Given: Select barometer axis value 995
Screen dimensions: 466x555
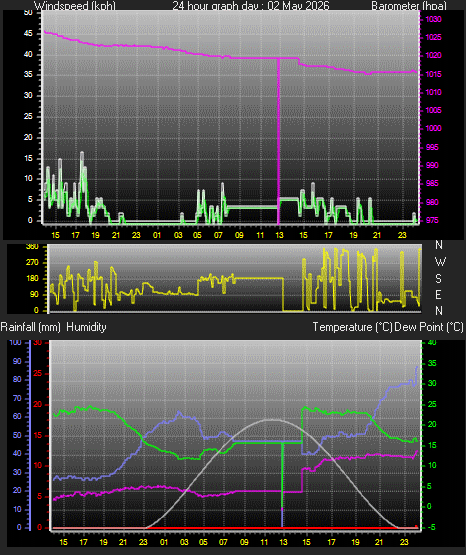Looking at the screenshot, I should point(432,147).
